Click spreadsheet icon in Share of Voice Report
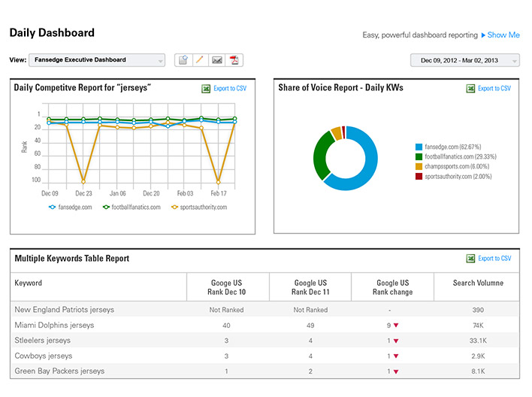The width and height of the screenshot is (532, 397). coord(470,89)
